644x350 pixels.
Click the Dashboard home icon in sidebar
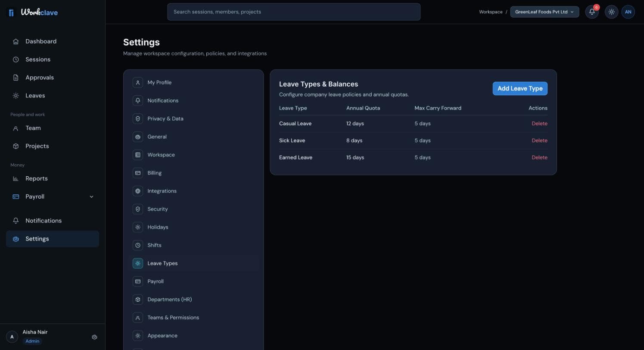(16, 41)
